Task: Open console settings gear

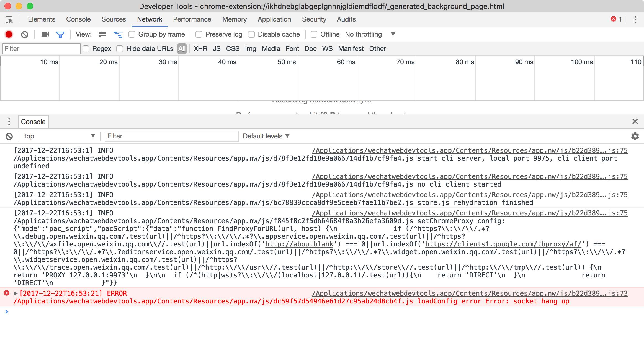Action: click(x=635, y=136)
